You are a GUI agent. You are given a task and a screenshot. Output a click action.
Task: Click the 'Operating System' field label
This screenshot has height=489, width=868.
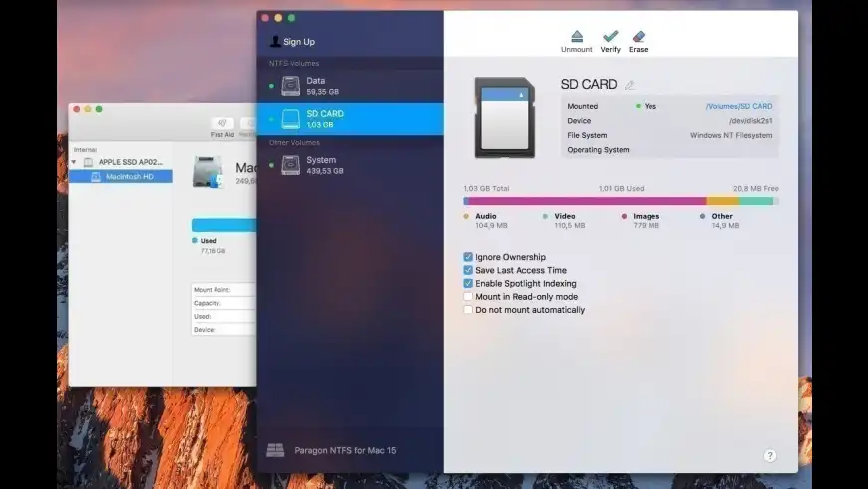pyautogui.click(x=598, y=150)
